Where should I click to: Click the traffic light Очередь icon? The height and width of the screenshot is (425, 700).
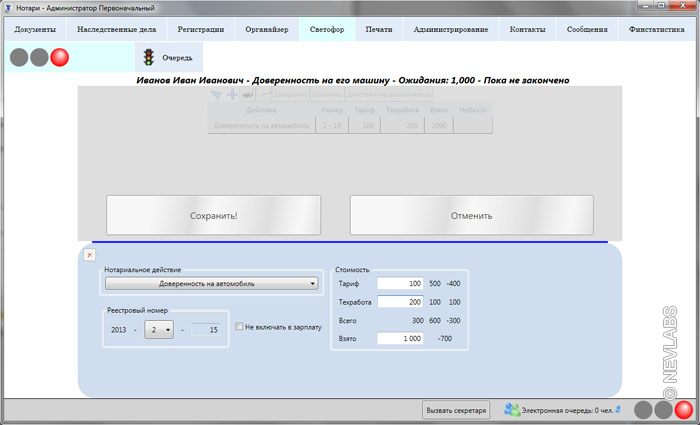coord(149,57)
